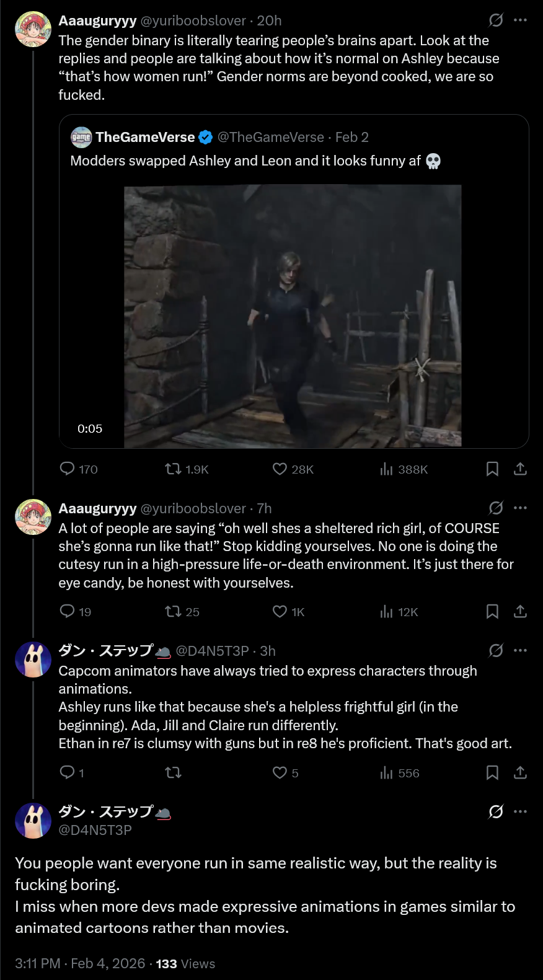The width and height of the screenshot is (543, 980).
Task: View analytics showing 388K views
Action: pos(386,469)
